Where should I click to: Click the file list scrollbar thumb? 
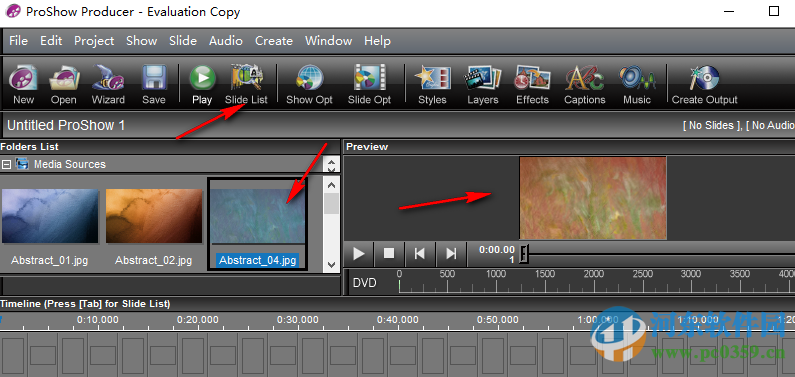click(x=331, y=203)
